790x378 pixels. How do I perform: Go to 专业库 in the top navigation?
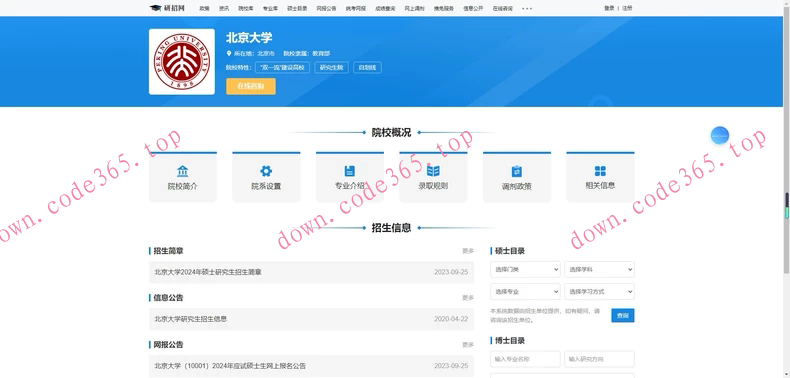270,9
